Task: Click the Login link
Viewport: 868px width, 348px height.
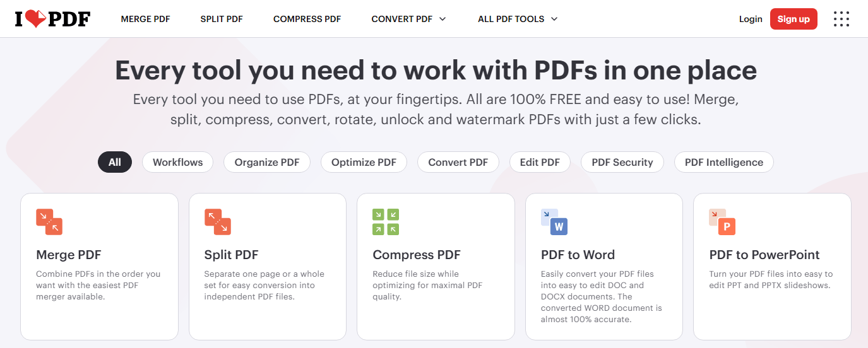Action: click(751, 19)
